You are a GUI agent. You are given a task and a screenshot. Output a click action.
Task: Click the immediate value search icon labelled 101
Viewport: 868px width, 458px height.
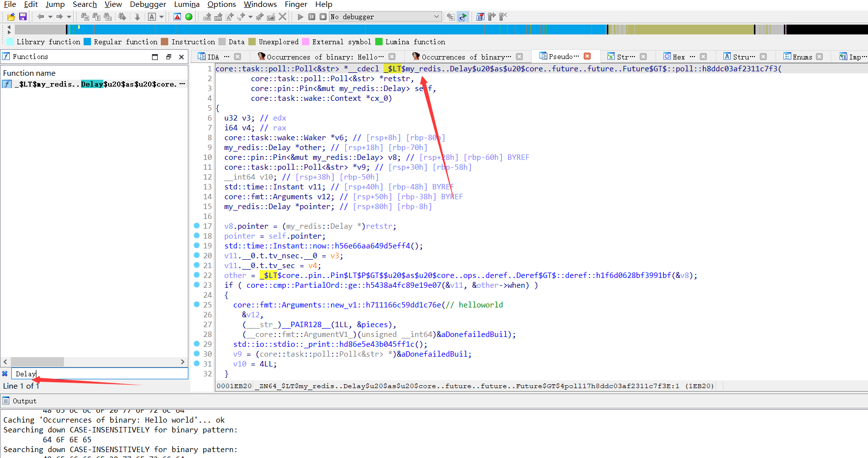click(108, 17)
